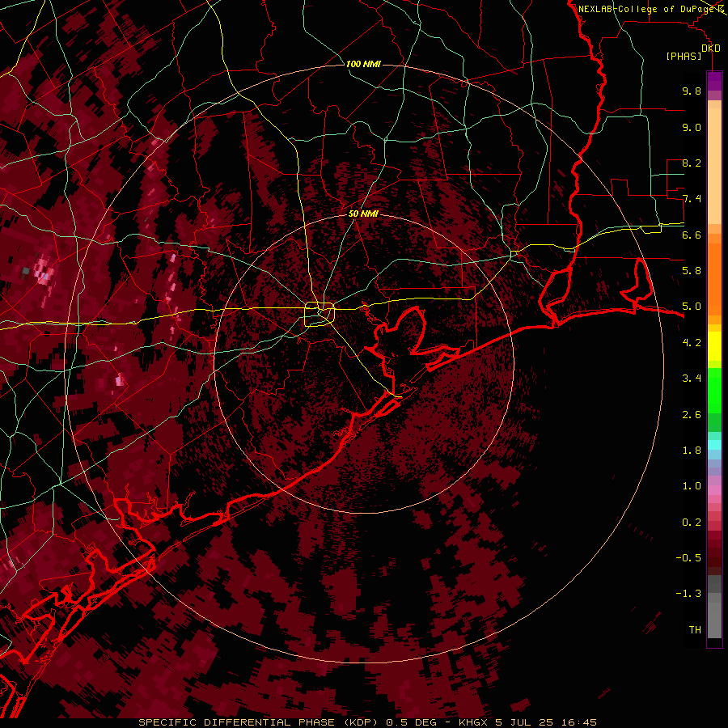The height and width of the screenshot is (728, 728).
Task: Click the 100 NMI range ring label
Action: (x=363, y=64)
